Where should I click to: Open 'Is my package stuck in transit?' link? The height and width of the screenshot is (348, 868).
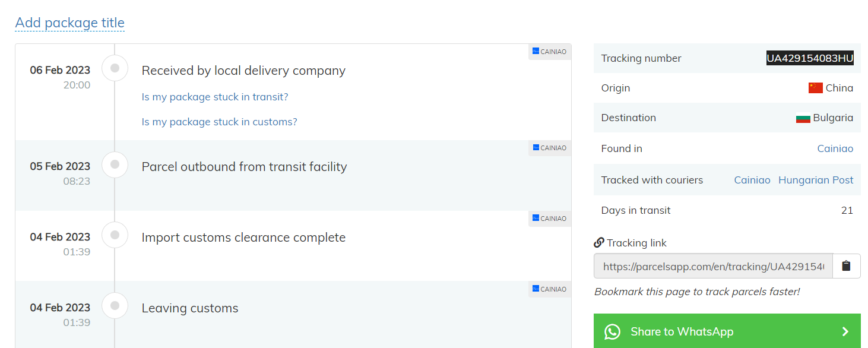[x=215, y=97]
